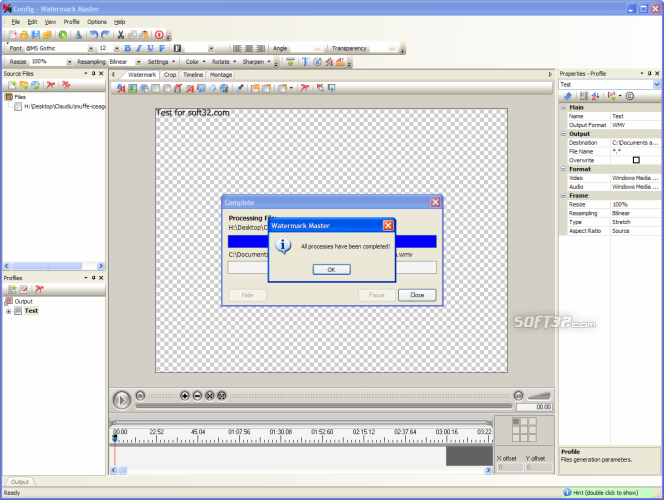
Task: Click the categorized view icon in Properties
Action: click(x=584, y=96)
